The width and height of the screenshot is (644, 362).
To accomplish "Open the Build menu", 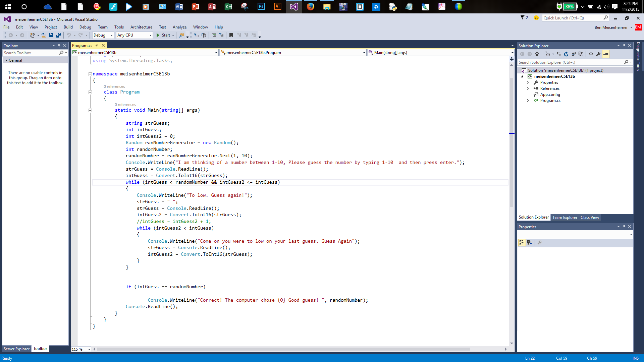I will (68, 27).
